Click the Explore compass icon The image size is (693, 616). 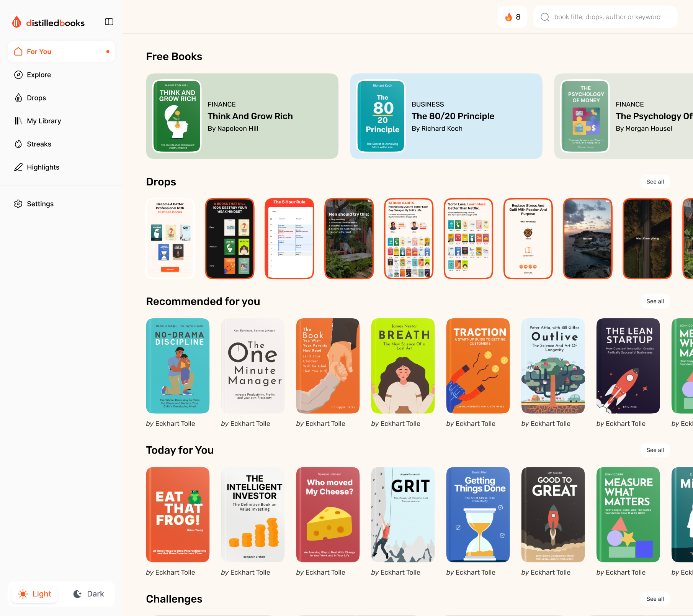coord(18,75)
